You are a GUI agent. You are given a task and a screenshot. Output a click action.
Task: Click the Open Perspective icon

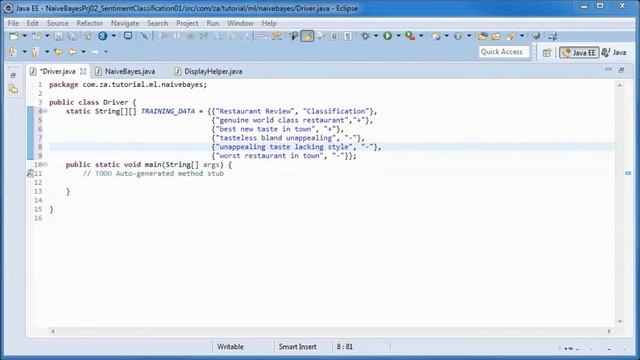pos(547,52)
